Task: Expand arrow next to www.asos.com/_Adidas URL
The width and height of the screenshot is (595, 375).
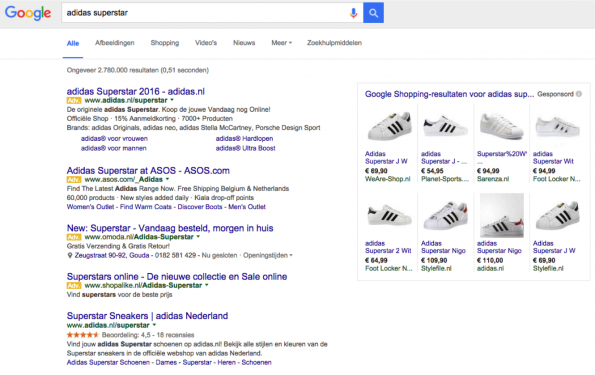Action: pyautogui.click(x=167, y=179)
